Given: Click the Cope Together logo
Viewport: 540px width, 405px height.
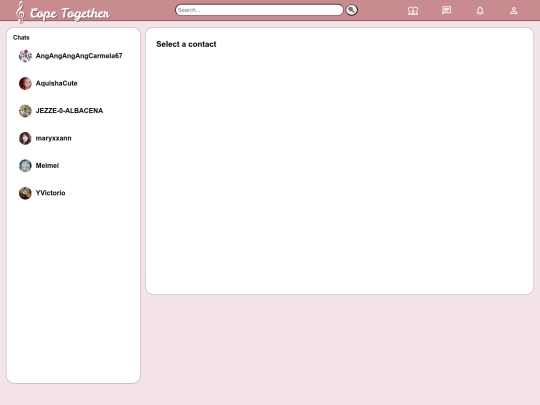Looking at the screenshot, I should click(x=63, y=12).
